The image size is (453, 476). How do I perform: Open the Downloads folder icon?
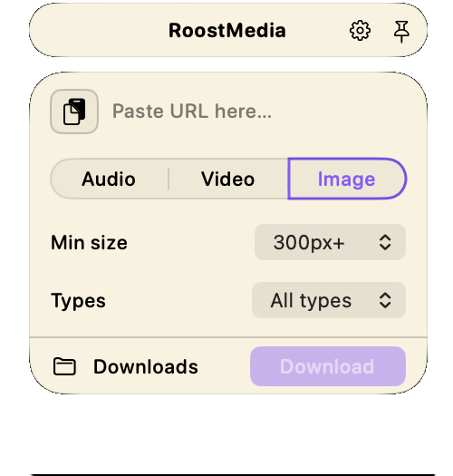tap(64, 366)
